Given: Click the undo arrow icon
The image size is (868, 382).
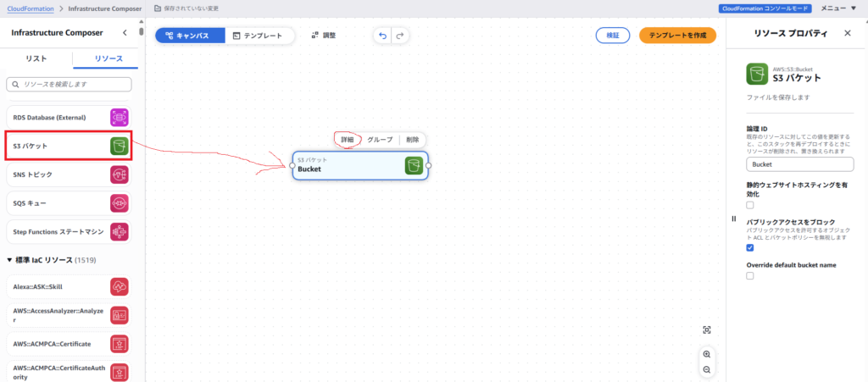Looking at the screenshot, I should (382, 36).
